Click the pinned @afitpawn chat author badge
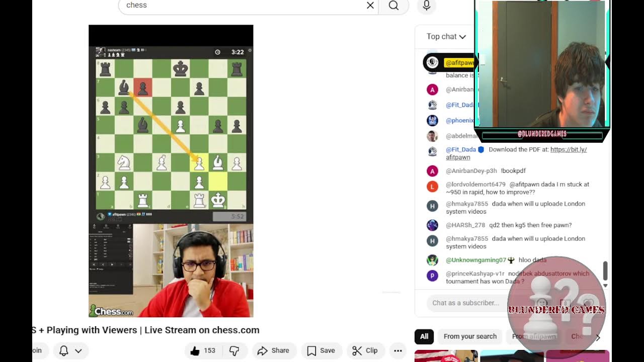644x362 pixels. 459,63
